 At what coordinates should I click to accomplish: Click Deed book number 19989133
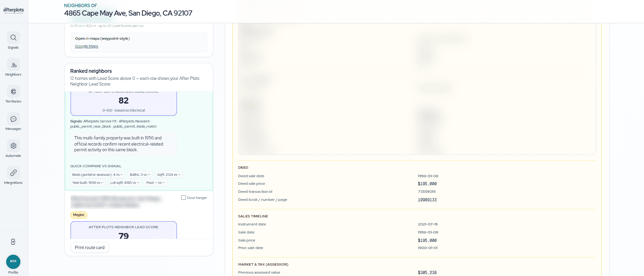427,200
